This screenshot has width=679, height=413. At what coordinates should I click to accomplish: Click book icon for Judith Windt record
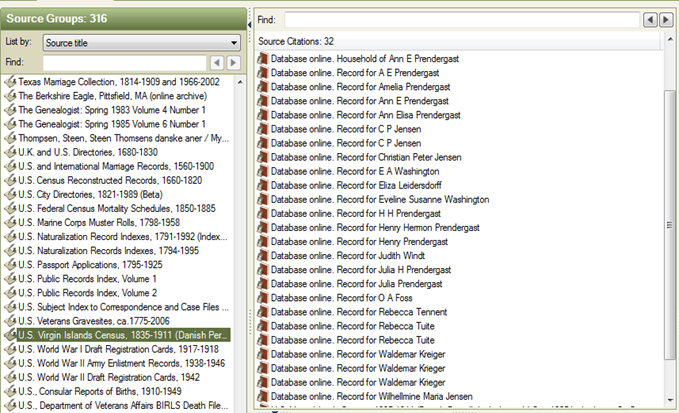[262, 255]
